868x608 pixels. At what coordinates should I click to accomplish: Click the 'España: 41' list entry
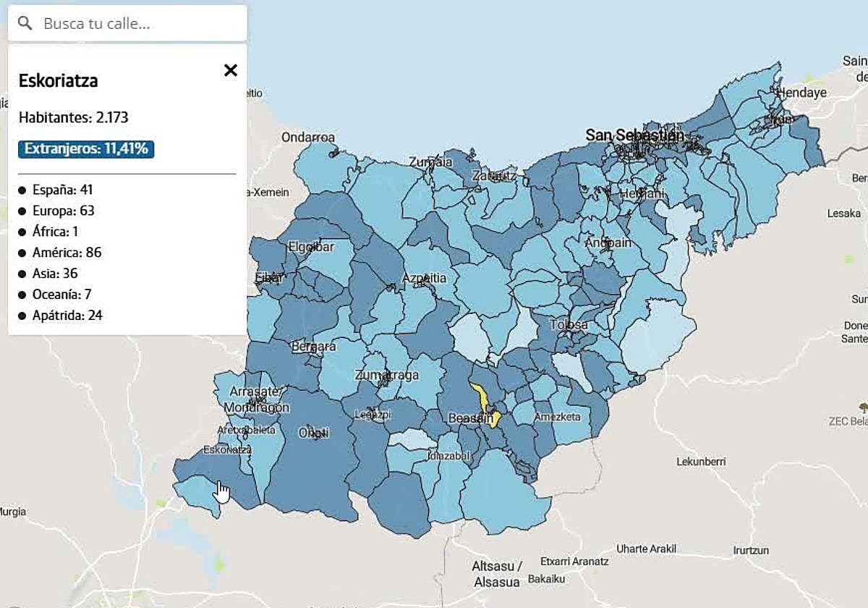(x=62, y=190)
